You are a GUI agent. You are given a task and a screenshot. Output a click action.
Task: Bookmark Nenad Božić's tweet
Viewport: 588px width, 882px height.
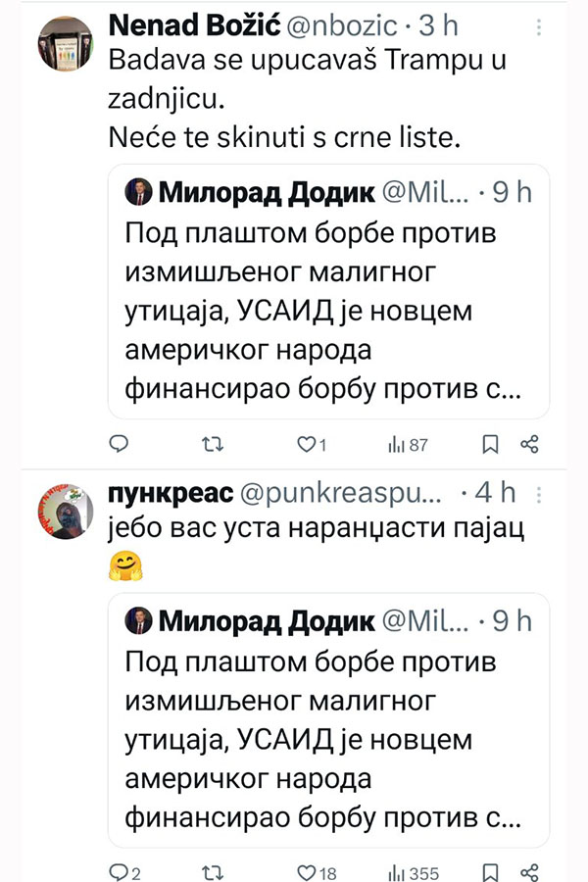tap(491, 444)
